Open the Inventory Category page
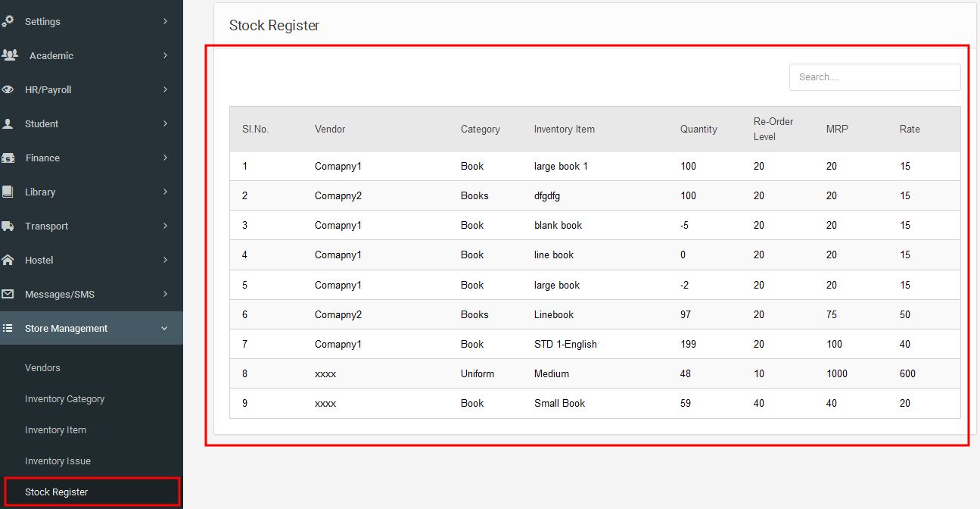 click(x=64, y=398)
